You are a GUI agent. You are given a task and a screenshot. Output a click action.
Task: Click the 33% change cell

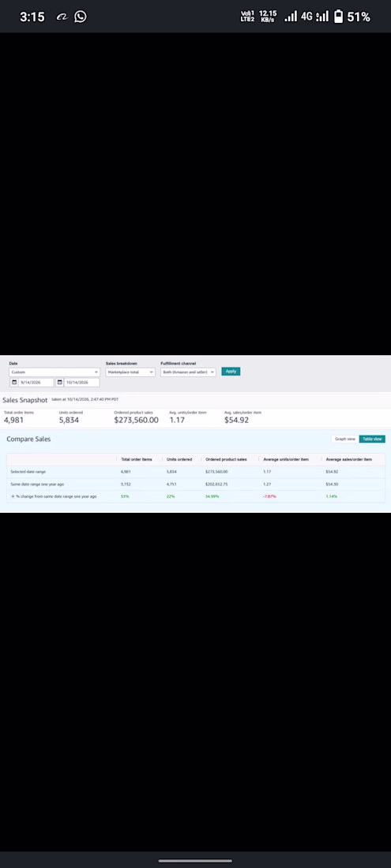click(125, 496)
